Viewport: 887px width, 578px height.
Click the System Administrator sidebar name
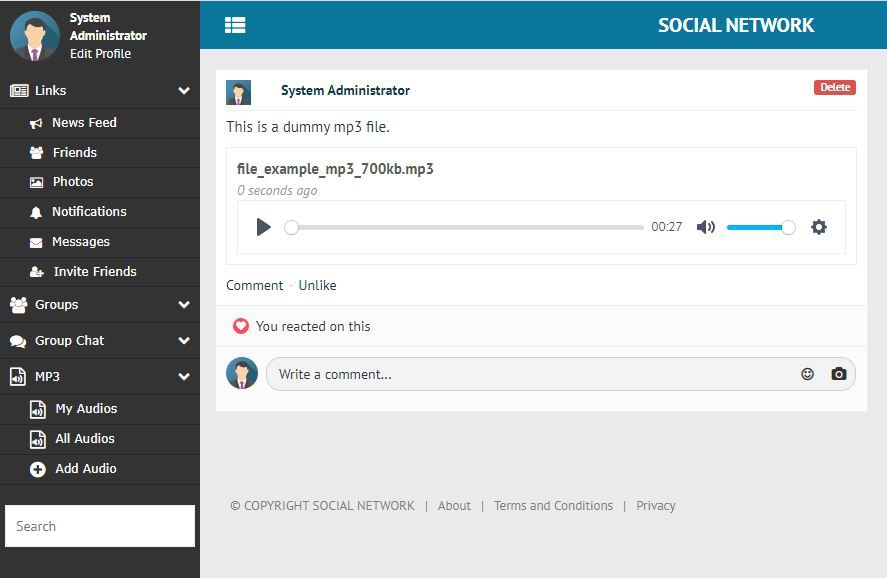(108, 27)
